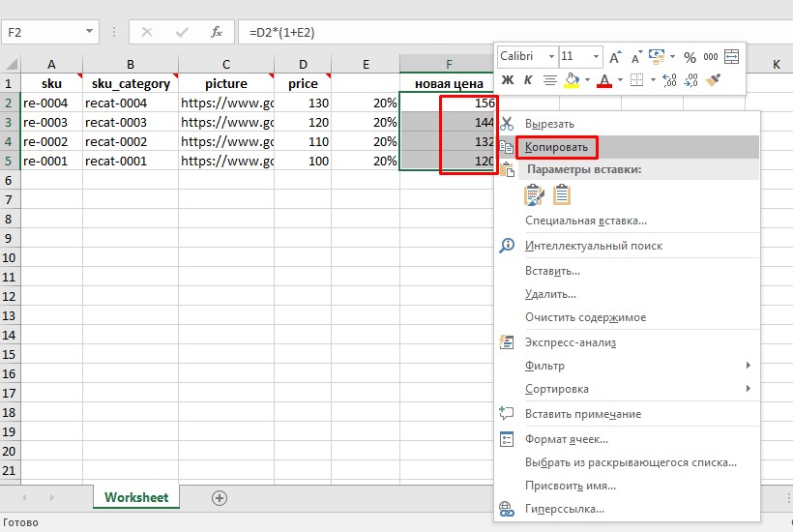793x532 pixels.
Task: Click the scissors cut icon
Action: (506, 124)
